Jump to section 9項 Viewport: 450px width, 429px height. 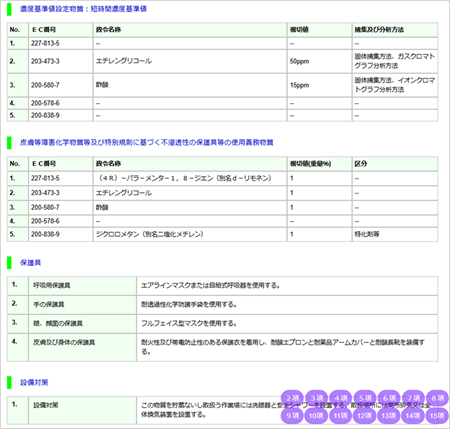(292, 416)
